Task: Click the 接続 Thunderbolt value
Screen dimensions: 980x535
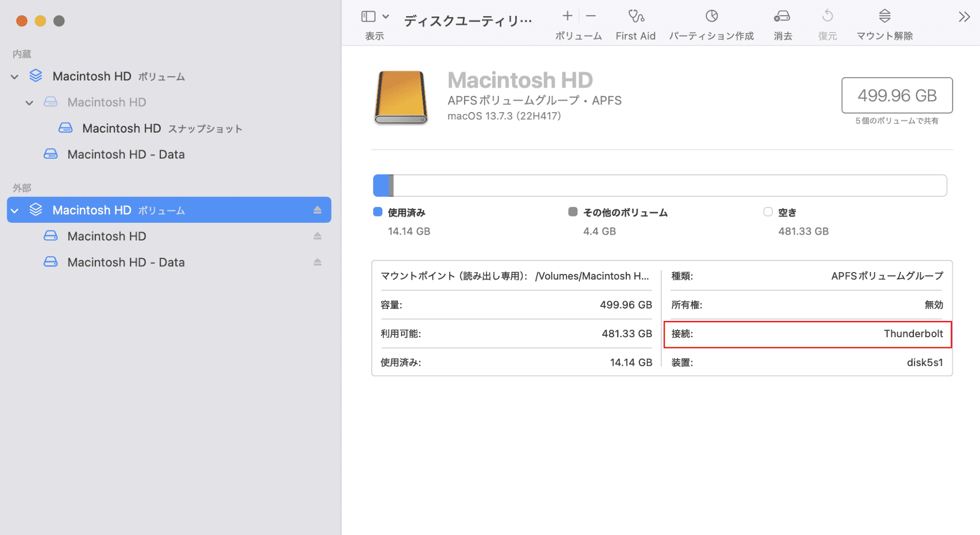Action: pos(913,333)
